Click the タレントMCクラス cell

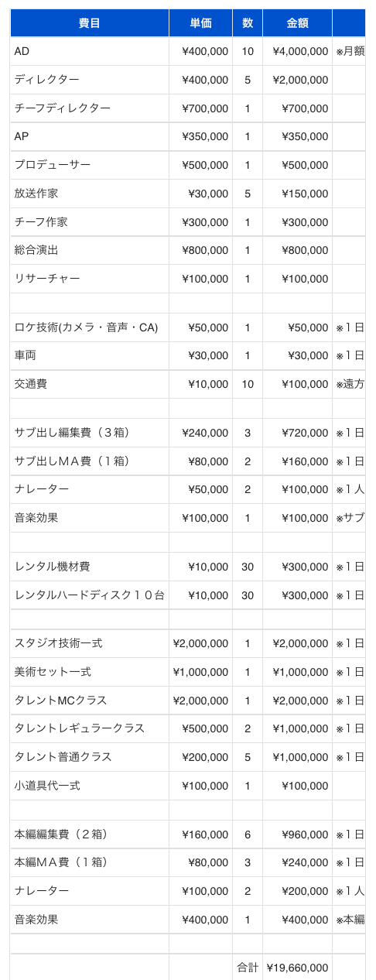coord(90,701)
